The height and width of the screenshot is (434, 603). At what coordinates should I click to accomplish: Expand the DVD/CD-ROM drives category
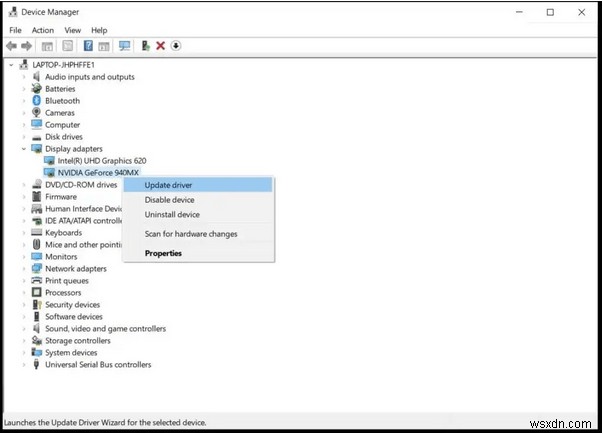(24, 185)
